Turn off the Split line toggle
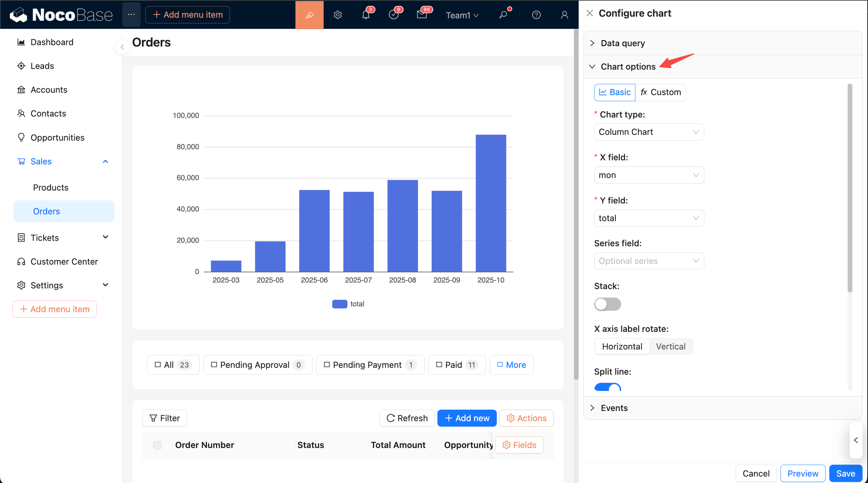This screenshot has height=483, width=868. click(608, 387)
